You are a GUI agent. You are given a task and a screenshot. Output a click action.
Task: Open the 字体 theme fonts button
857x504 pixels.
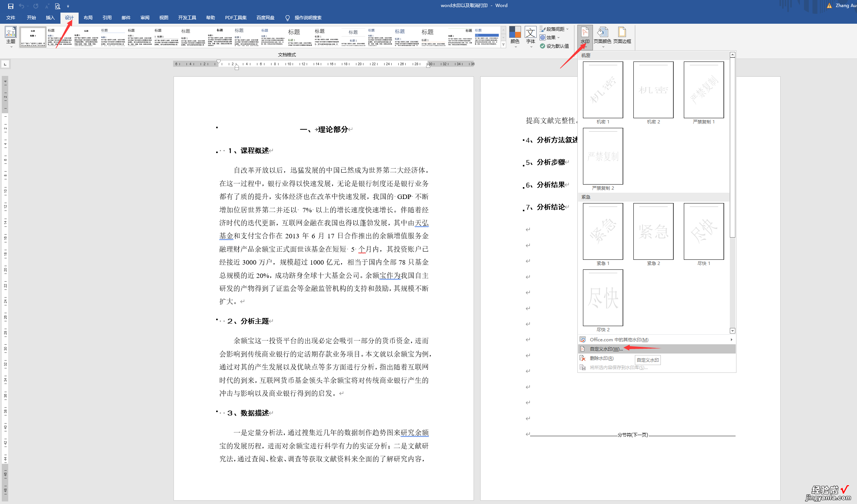pos(531,36)
